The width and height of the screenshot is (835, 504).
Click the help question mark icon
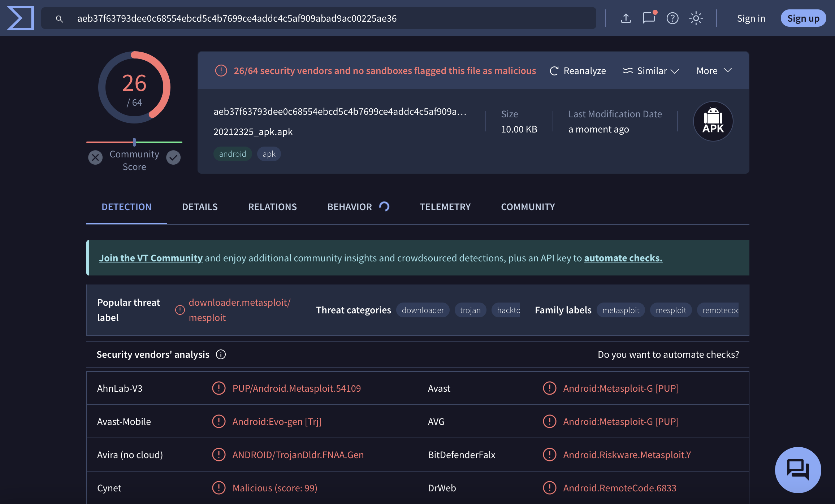tap(672, 18)
